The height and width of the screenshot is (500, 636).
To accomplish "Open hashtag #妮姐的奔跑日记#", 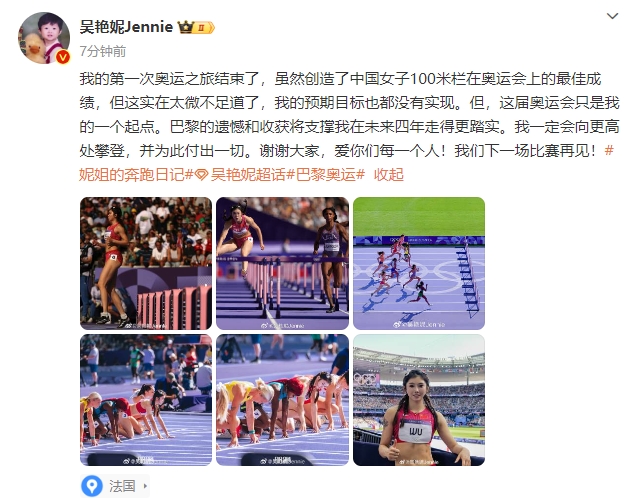I will [136, 174].
